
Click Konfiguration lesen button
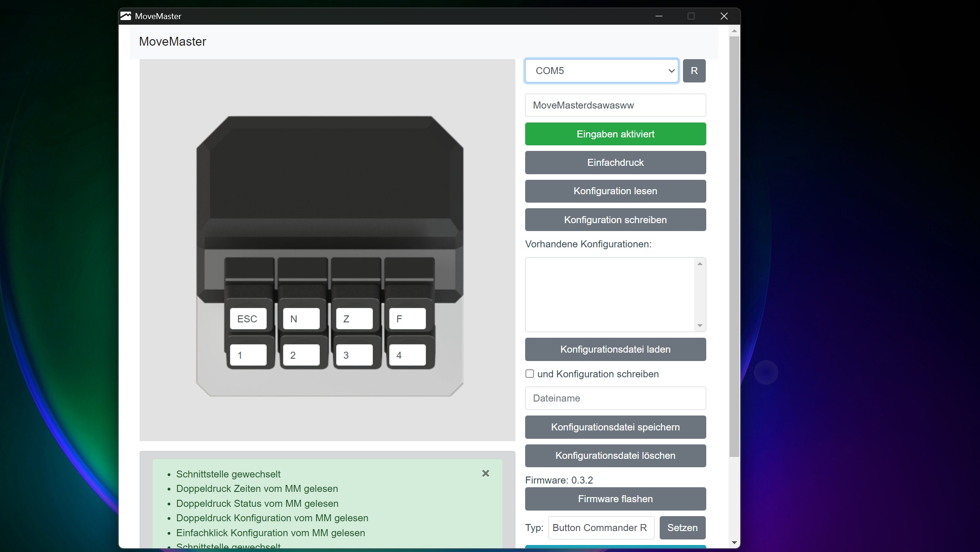[x=615, y=191]
